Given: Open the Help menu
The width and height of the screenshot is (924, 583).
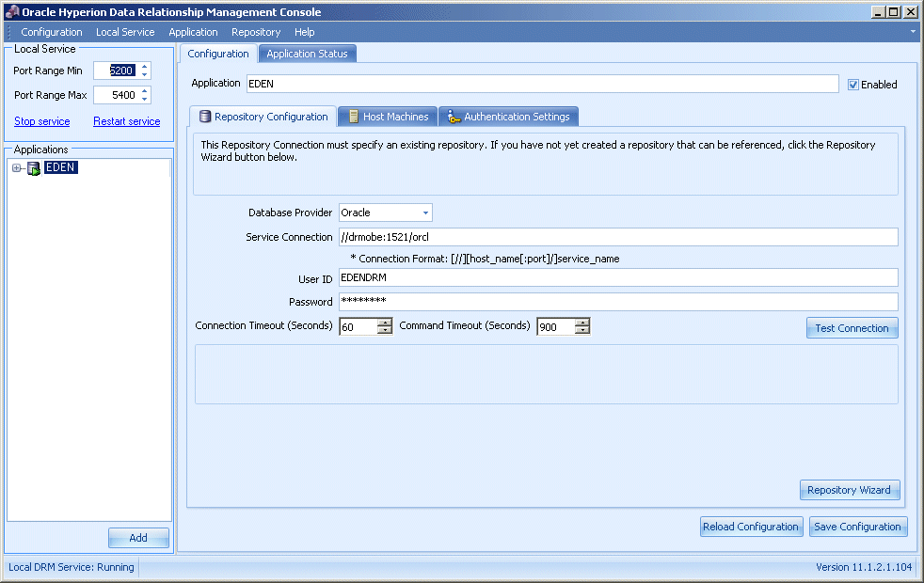Looking at the screenshot, I should pyautogui.click(x=304, y=32).
